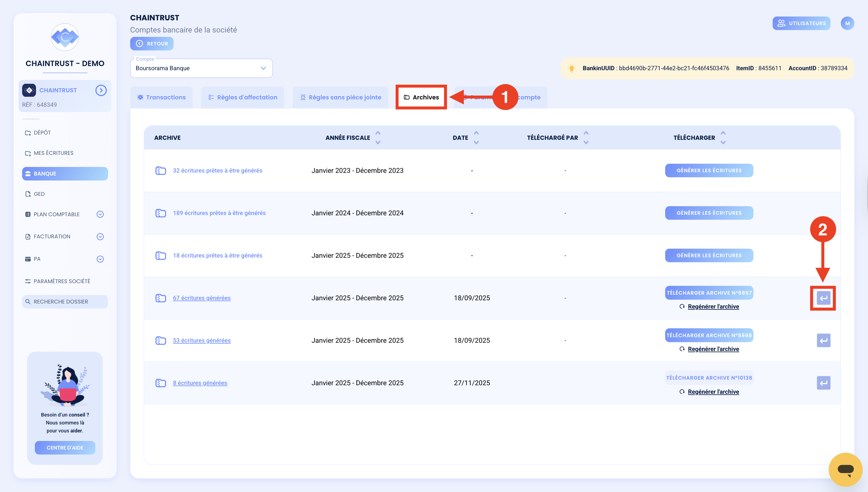
Task: Sort by ANNÉE FISCALE column arrows
Action: [378, 137]
